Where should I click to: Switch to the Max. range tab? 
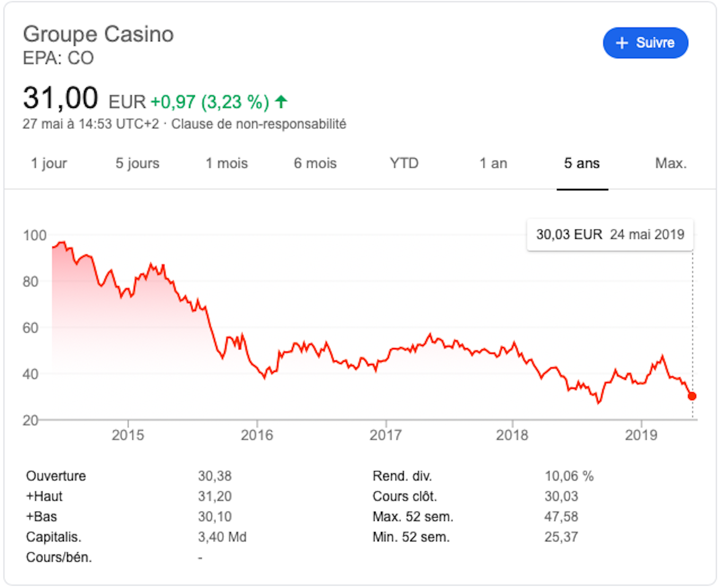671,163
